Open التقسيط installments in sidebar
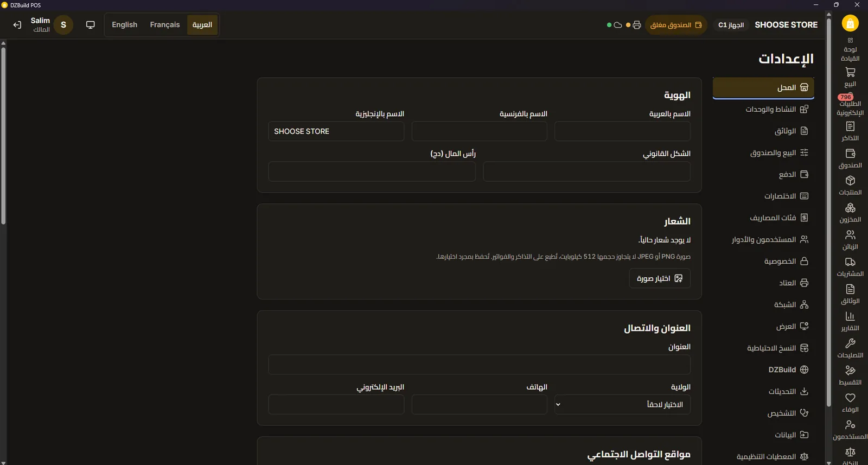Image resolution: width=868 pixels, height=465 pixels. point(850,375)
